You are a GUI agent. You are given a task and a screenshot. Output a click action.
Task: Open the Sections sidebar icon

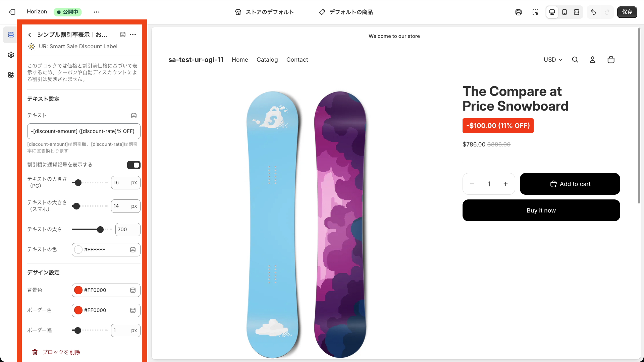coord(11,35)
